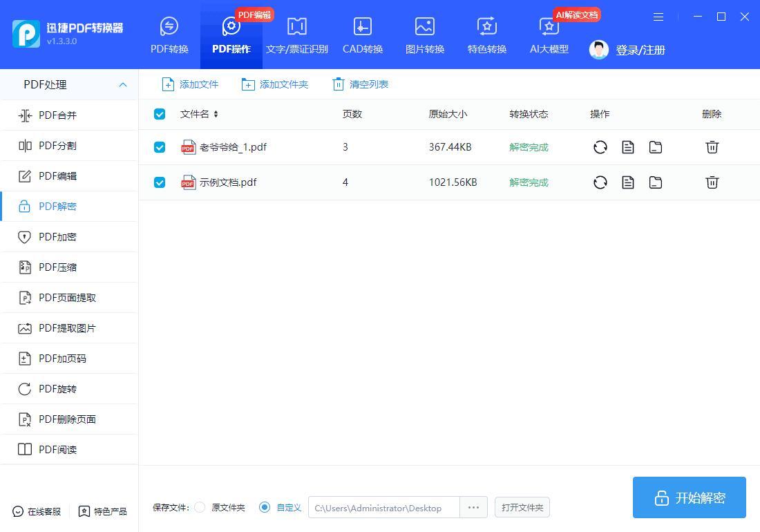Open the AI大模型 module
Image resolution: width=760 pixels, height=532 pixels.
click(x=549, y=35)
